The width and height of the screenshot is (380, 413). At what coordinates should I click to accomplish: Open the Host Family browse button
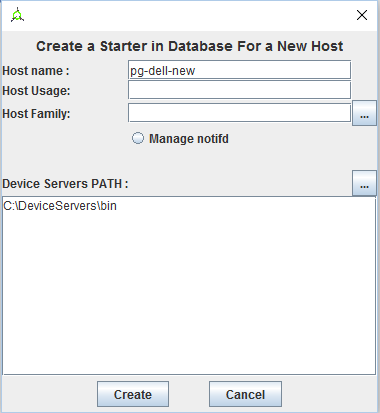pos(364,113)
